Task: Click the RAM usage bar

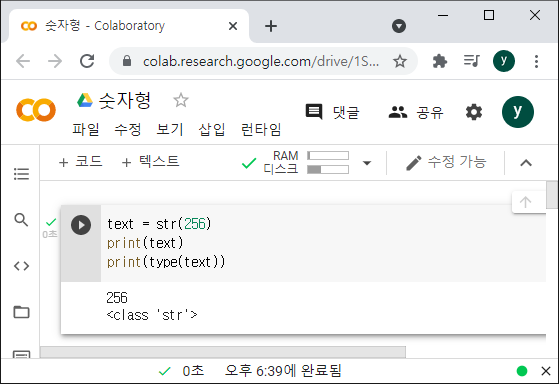Action: pyautogui.click(x=328, y=155)
